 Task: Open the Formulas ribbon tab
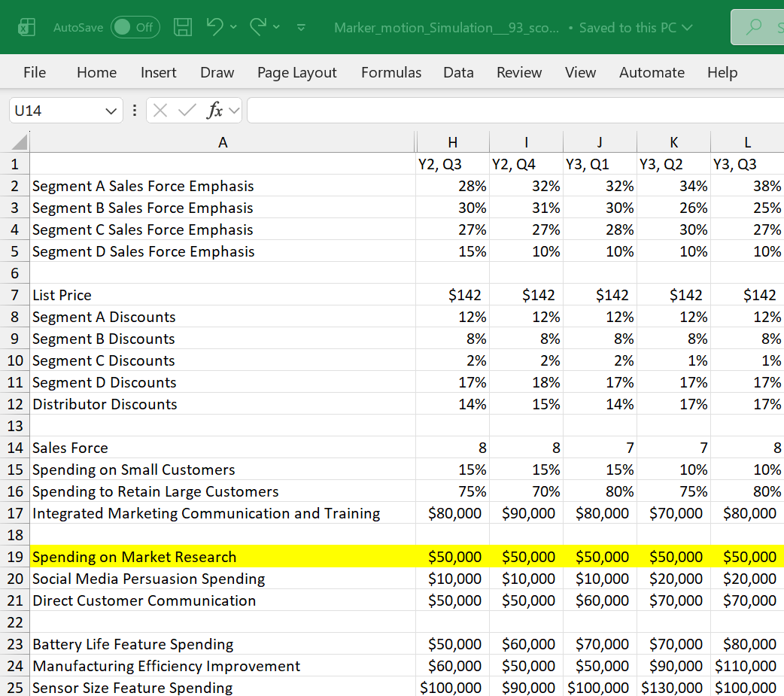pos(391,72)
